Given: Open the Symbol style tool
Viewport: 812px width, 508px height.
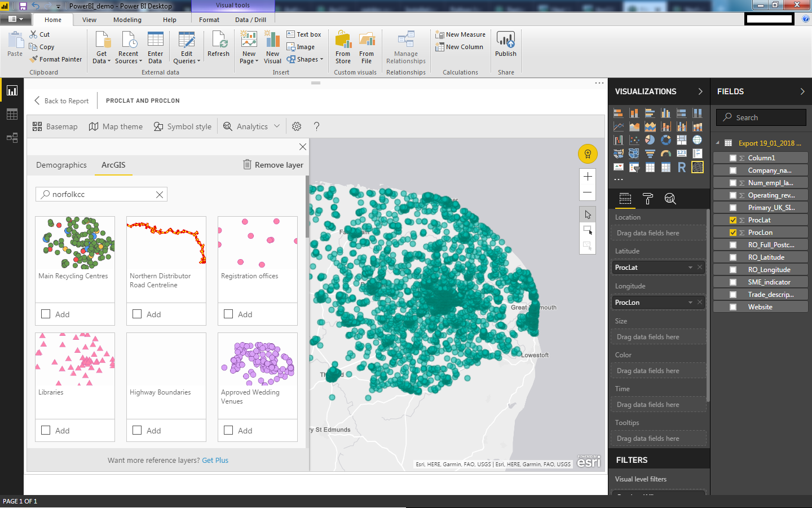Looking at the screenshot, I should 183,126.
